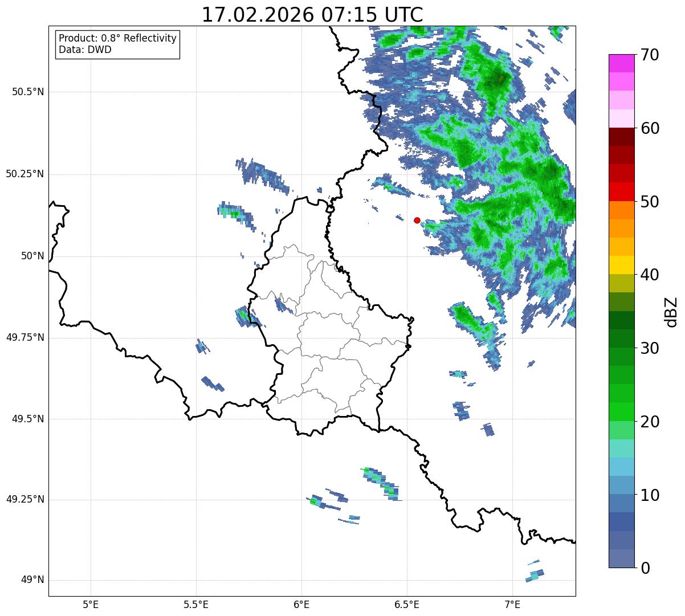Click 'Product: 0.8° Reflectivity' label
This screenshot has height=616, width=685.
pyautogui.click(x=118, y=38)
